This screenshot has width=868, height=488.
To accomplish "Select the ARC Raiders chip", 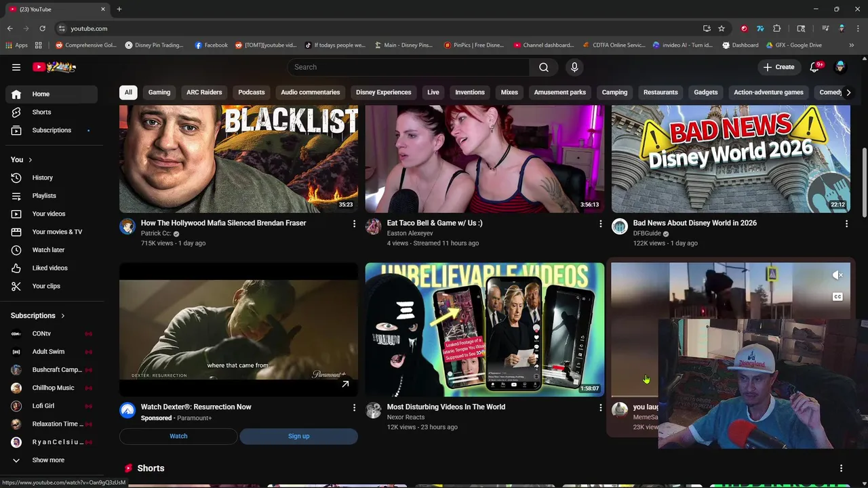I will click(204, 92).
